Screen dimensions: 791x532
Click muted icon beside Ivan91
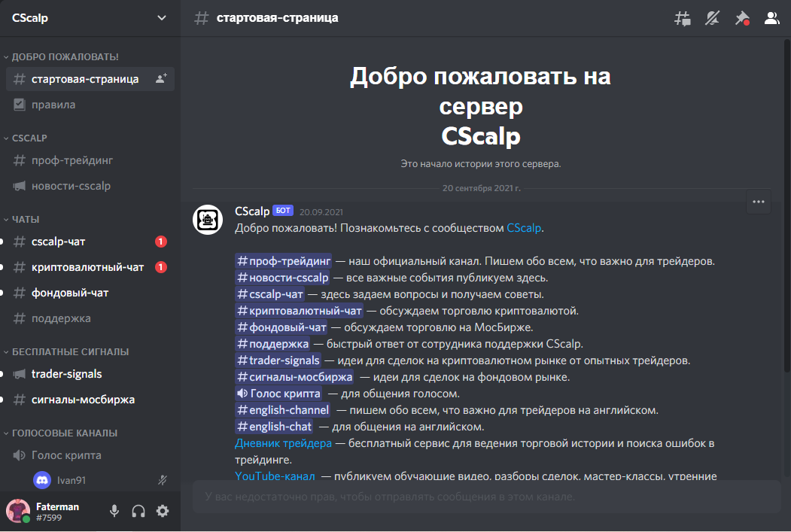tap(163, 480)
